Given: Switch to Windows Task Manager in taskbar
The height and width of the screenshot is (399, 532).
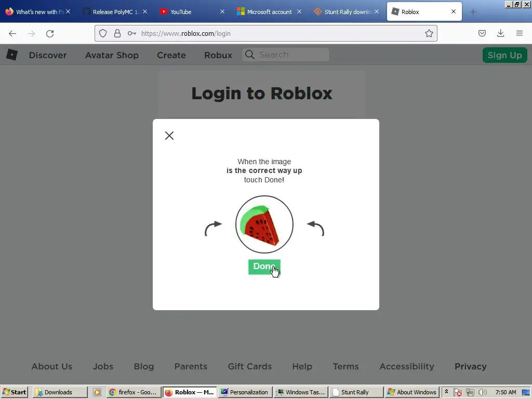Looking at the screenshot, I should click(x=301, y=392).
